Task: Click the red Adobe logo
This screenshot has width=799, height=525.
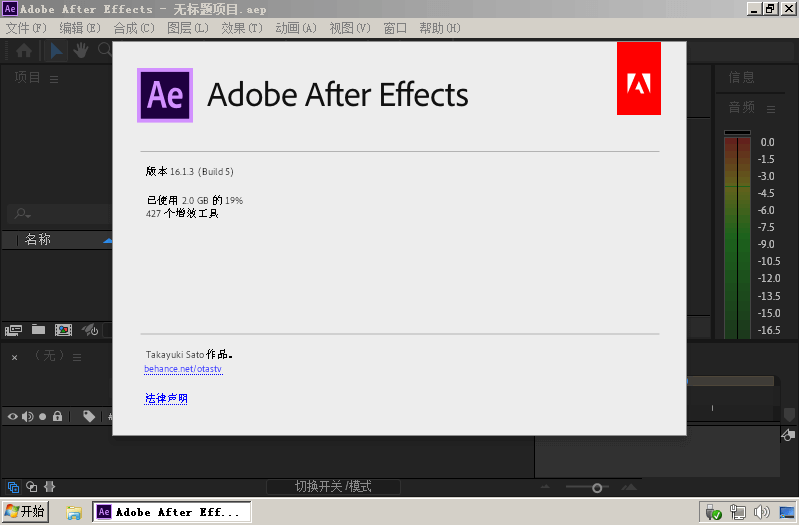Action: coord(638,78)
